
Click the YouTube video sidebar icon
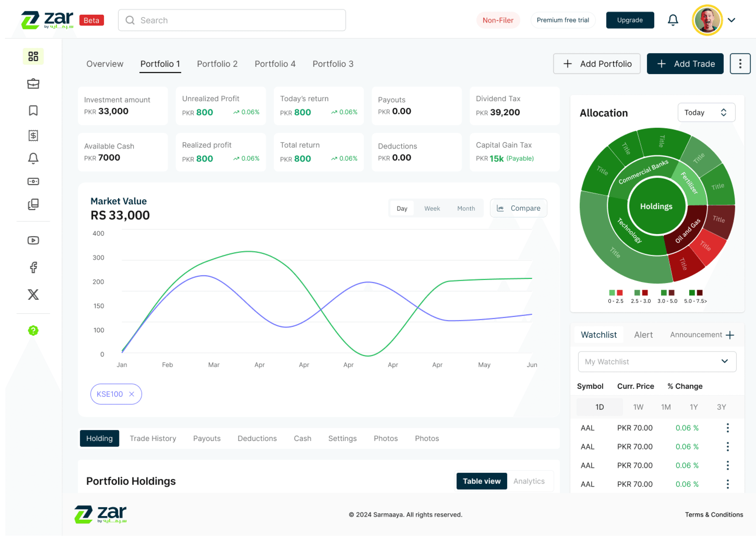[x=33, y=240]
